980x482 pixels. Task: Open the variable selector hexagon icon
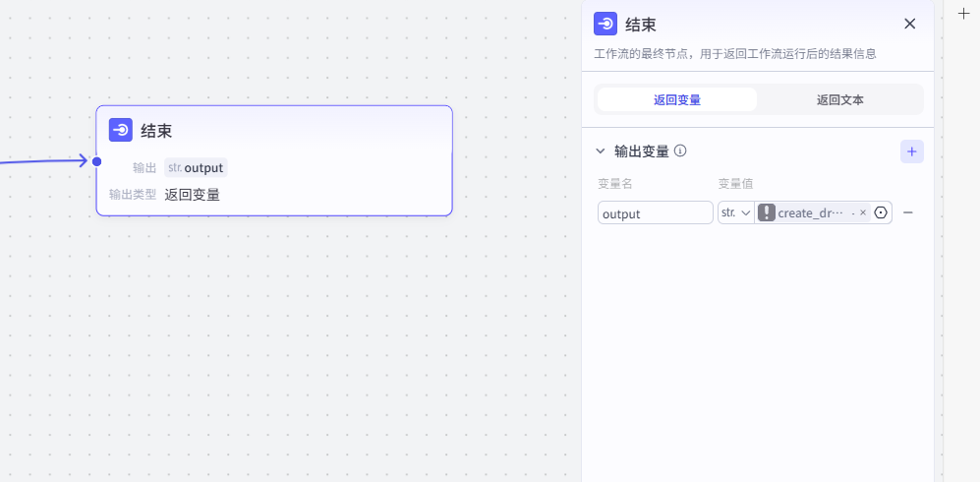click(x=881, y=212)
